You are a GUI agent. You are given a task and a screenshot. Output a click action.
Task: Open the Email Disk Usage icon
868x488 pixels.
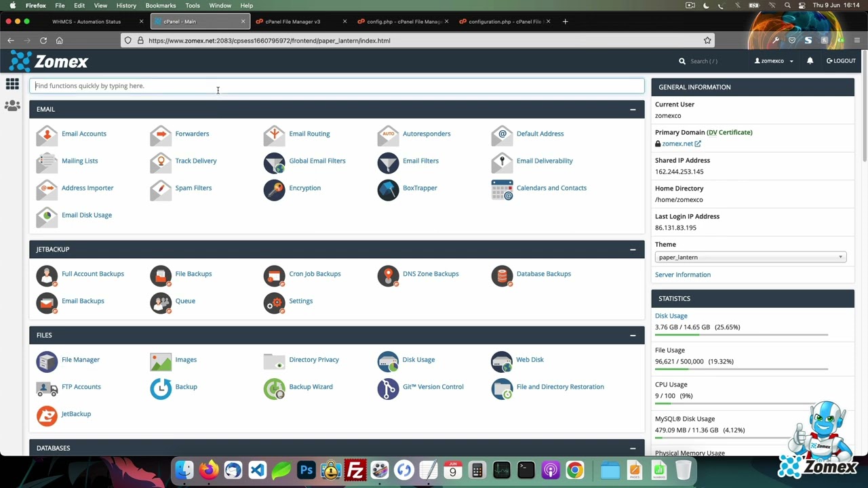click(47, 216)
